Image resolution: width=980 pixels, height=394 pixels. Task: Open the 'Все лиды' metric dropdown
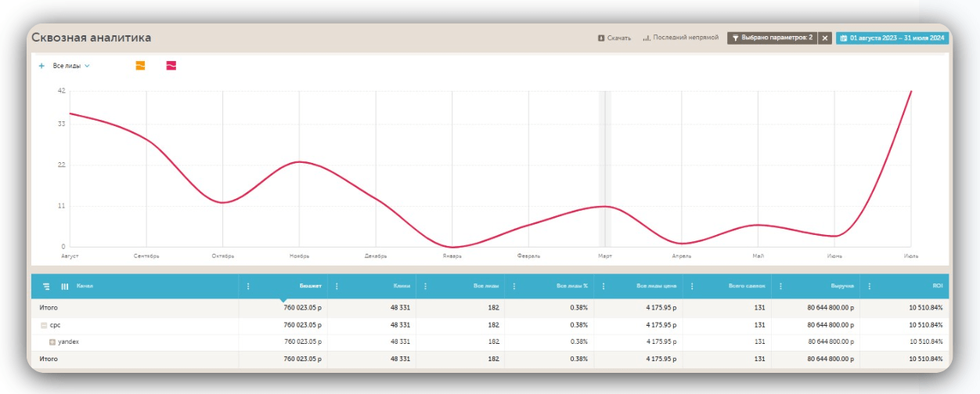click(x=71, y=66)
